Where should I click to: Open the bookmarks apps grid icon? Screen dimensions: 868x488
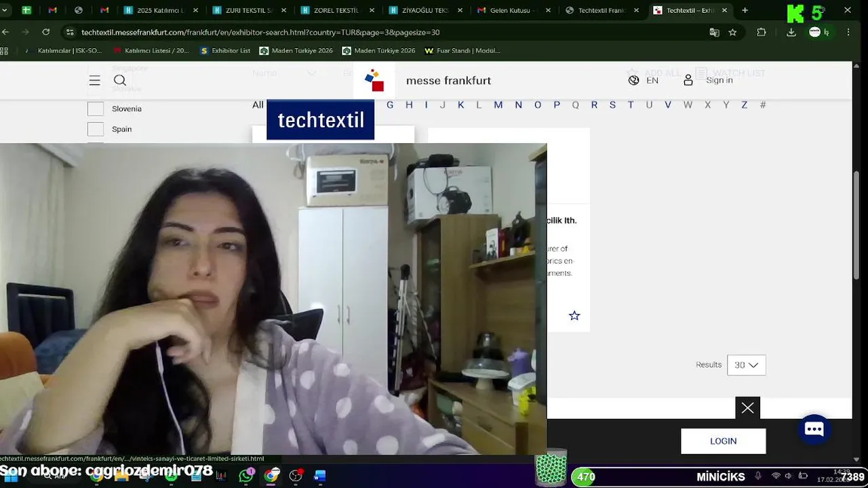(4, 51)
